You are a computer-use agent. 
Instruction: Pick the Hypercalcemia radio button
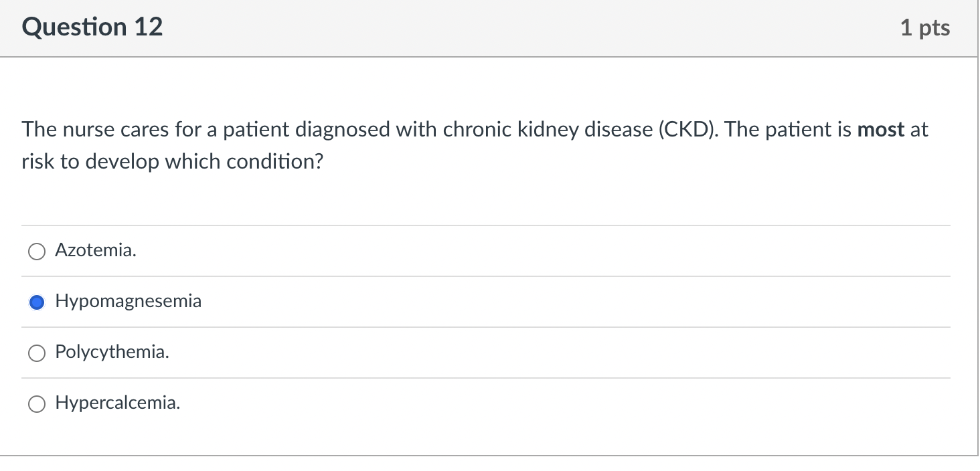(37, 404)
